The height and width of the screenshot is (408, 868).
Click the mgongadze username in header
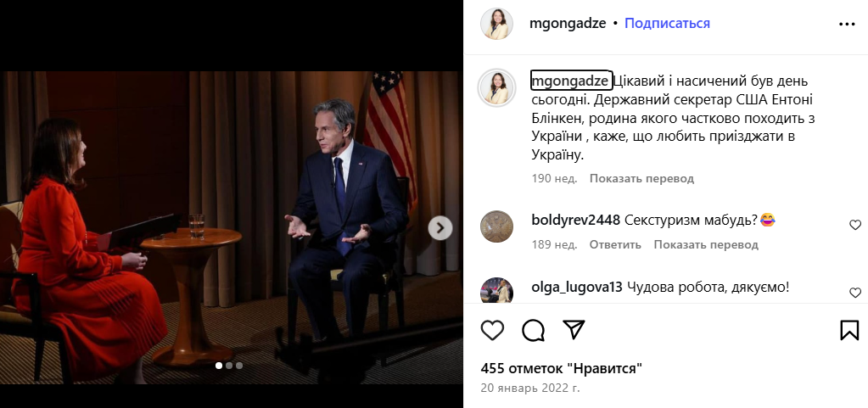[x=567, y=24]
